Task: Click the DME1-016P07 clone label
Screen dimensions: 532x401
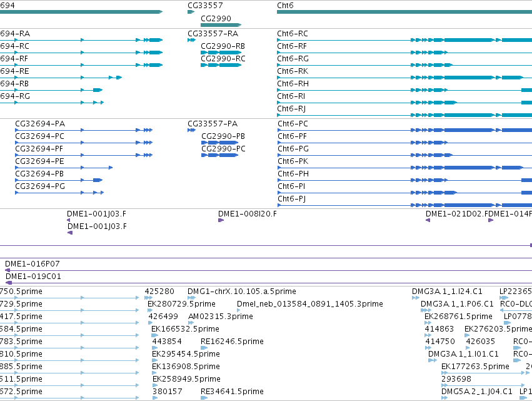Action: click(33, 264)
